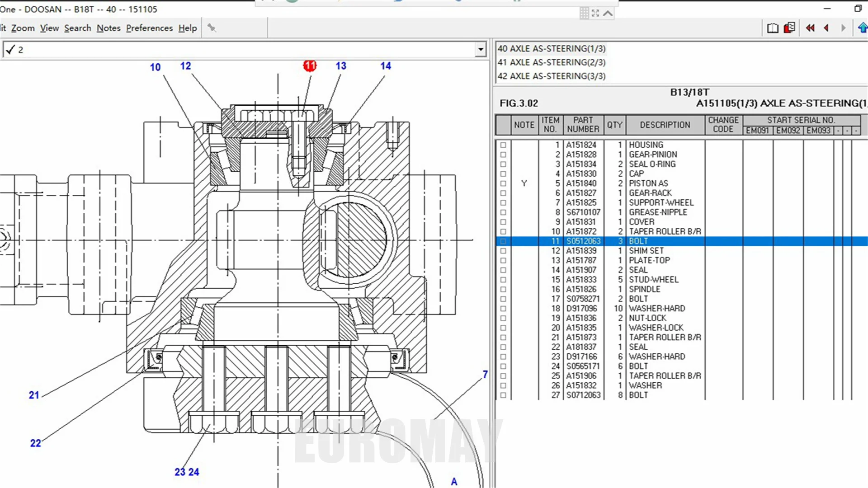Tick checkbox for item 15 STUD-WHEEL

[503, 280]
